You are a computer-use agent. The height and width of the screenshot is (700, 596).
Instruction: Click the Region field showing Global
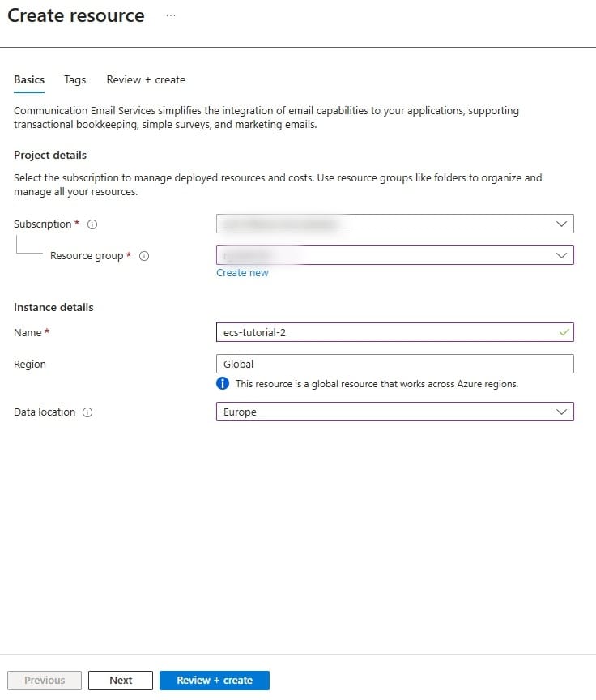[394, 364]
